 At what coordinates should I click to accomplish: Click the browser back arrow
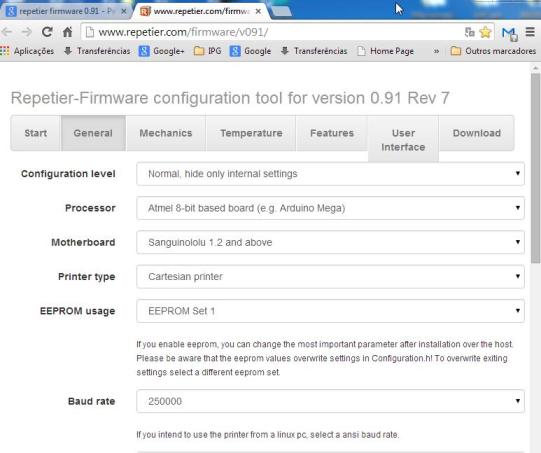click(7, 32)
